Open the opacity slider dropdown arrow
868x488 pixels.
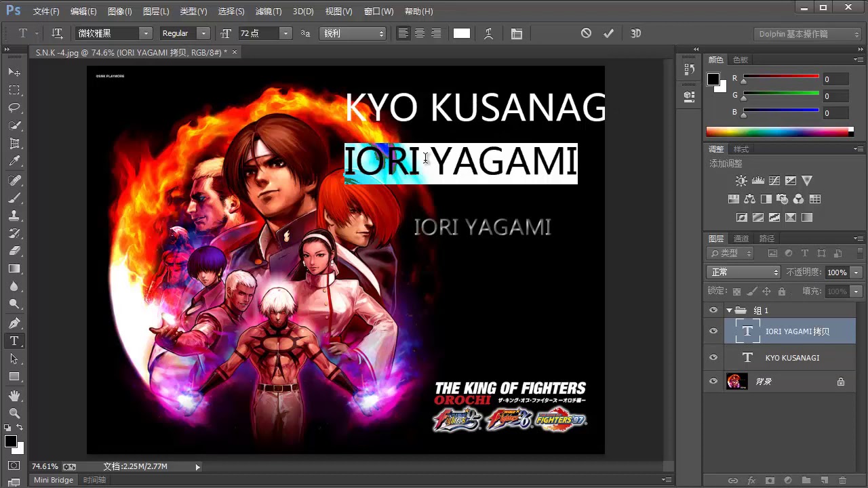point(856,272)
